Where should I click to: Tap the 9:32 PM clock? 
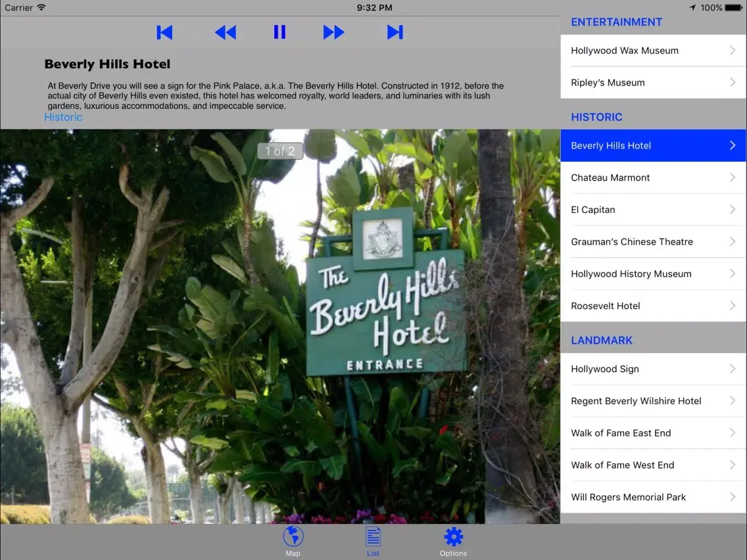374,8
